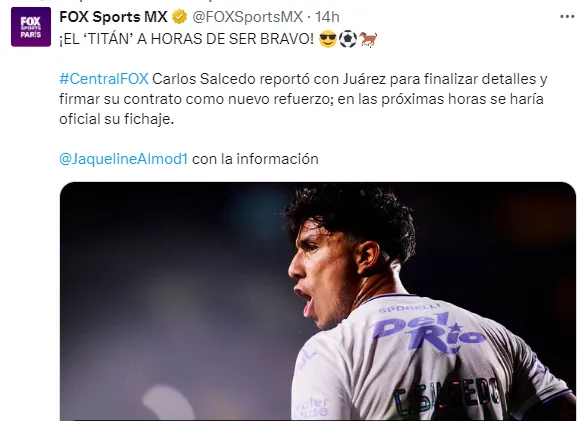Click the 14h timestamp of the tweet

(x=327, y=17)
